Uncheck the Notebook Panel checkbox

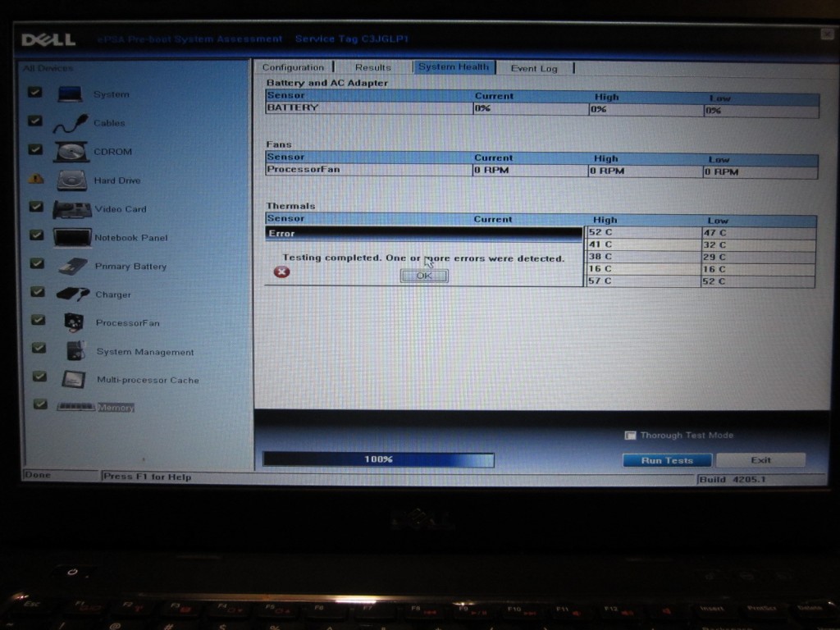click(37, 235)
